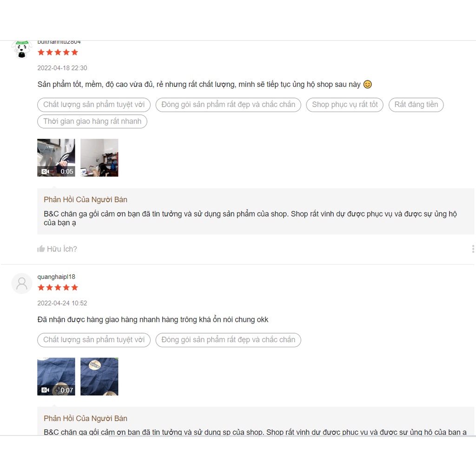Play the 0:07 blue fabric video

pyautogui.click(x=56, y=377)
